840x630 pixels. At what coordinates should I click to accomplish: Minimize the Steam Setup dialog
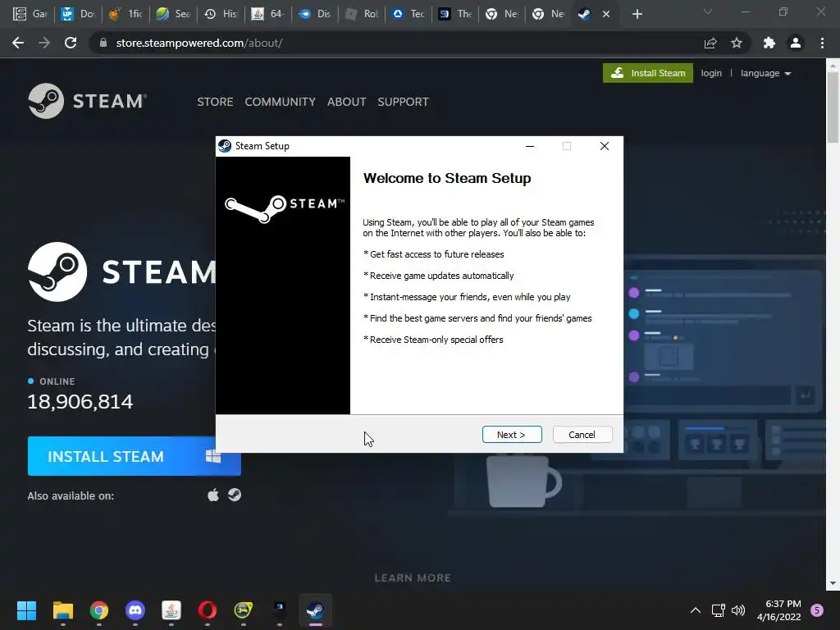[x=530, y=146]
